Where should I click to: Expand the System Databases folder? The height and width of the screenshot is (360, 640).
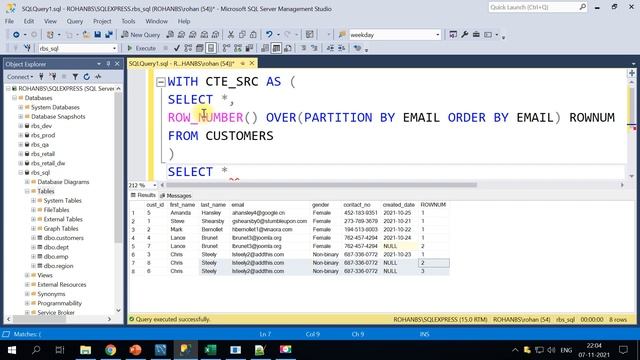point(20,107)
